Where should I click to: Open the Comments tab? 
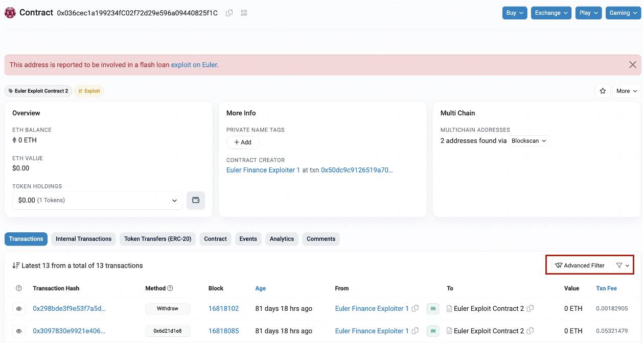321,239
